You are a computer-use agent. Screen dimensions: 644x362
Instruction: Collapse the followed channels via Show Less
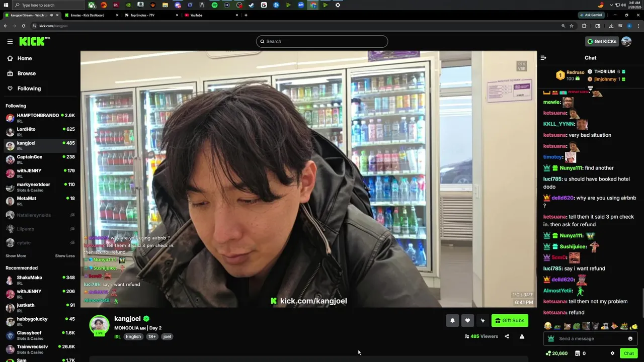point(64,256)
